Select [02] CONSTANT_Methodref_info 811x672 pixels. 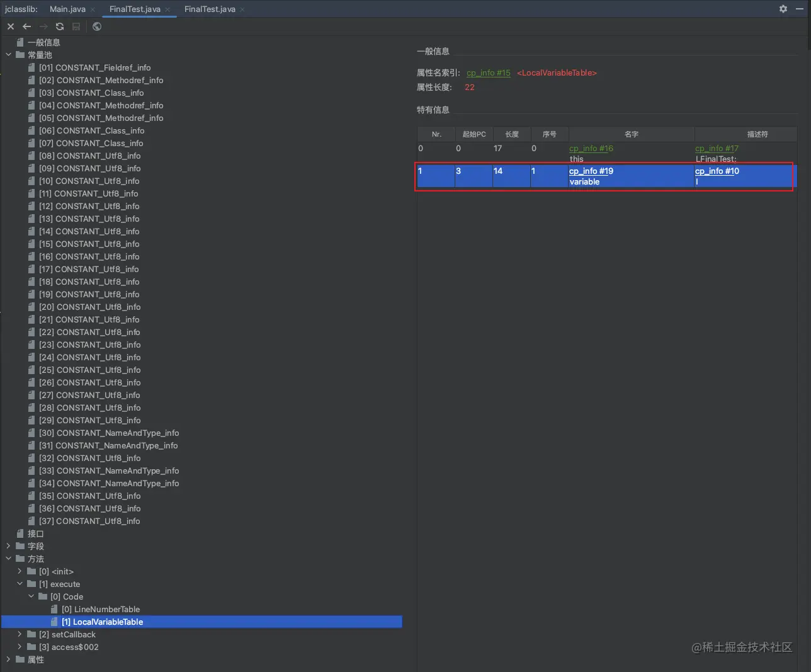[101, 80]
